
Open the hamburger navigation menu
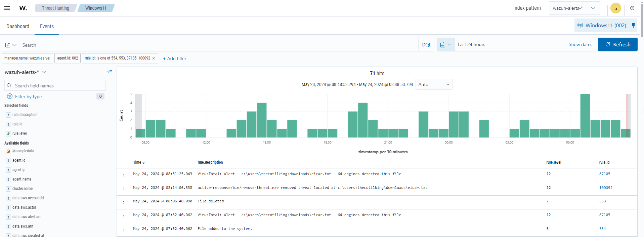[x=7, y=8]
